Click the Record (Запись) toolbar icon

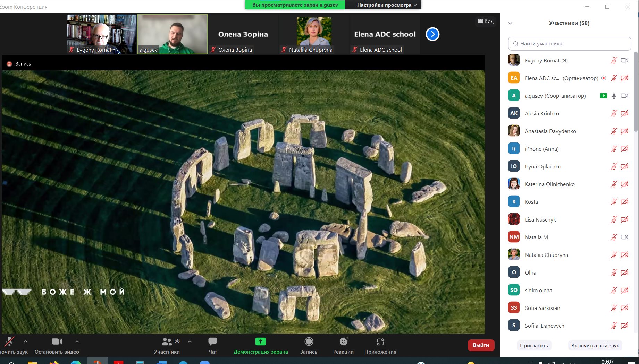(x=309, y=342)
